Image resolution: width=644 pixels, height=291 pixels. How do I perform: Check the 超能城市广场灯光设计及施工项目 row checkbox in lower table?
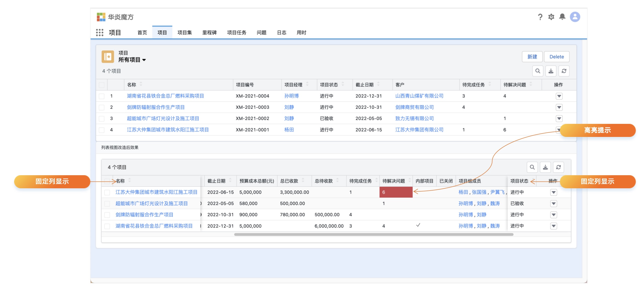click(107, 204)
